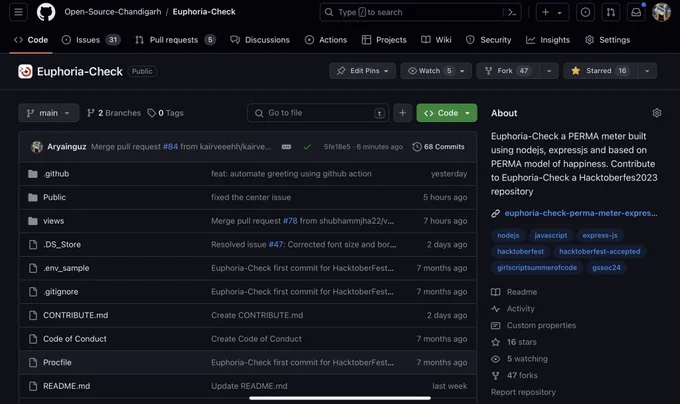View the Insights tab
680x404 pixels.
(x=548, y=40)
